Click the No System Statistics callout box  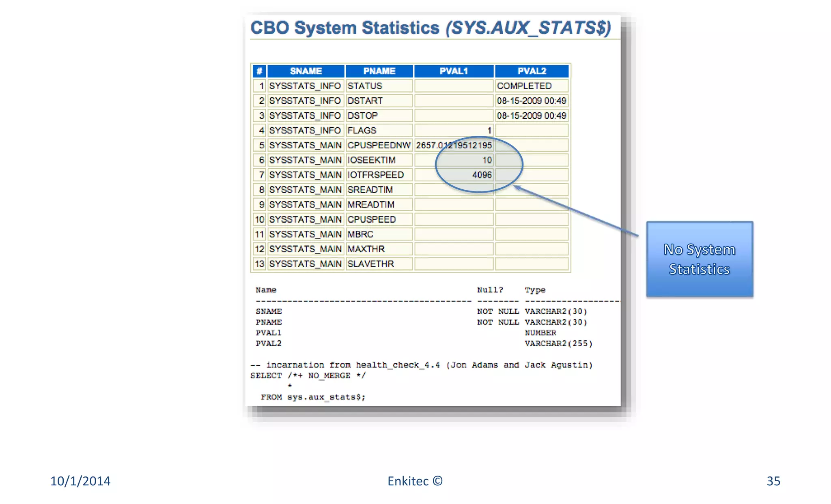[699, 259]
